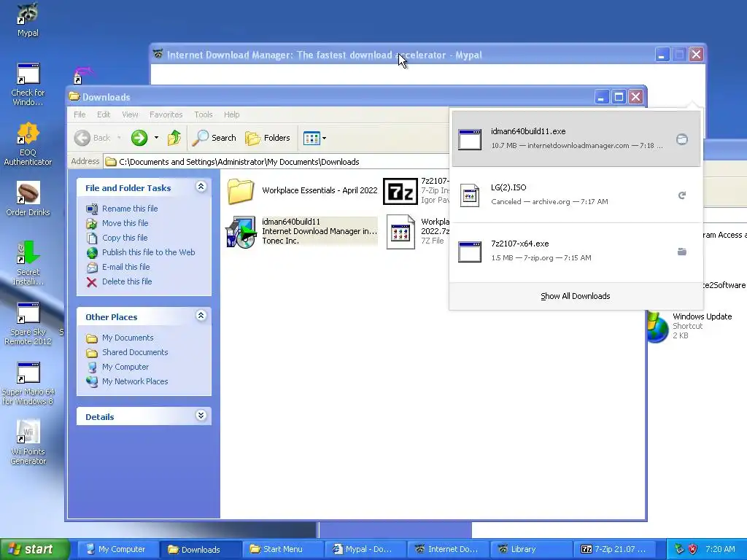
Task: Open Wii Points Generator shortcut
Action: click(28, 443)
